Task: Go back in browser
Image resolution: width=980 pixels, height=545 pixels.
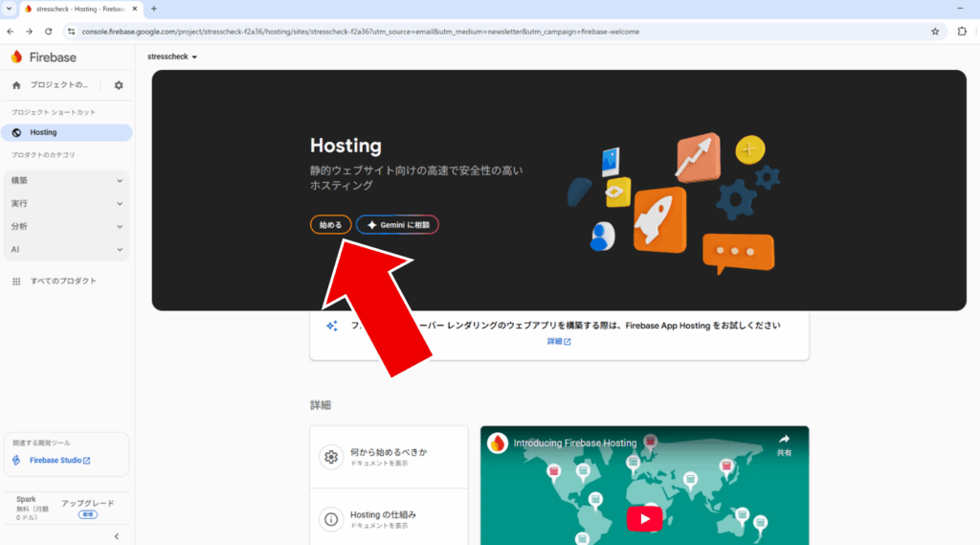Action: (x=10, y=32)
